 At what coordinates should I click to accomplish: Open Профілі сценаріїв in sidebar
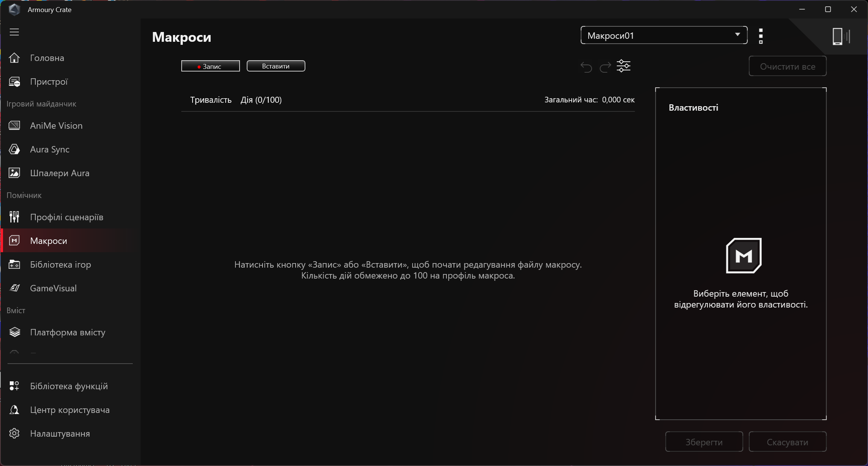click(67, 217)
